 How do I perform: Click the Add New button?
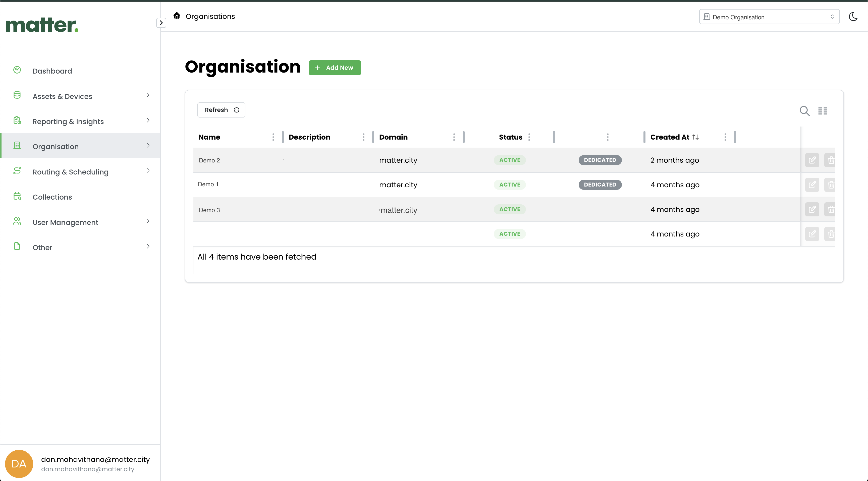[x=335, y=68]
